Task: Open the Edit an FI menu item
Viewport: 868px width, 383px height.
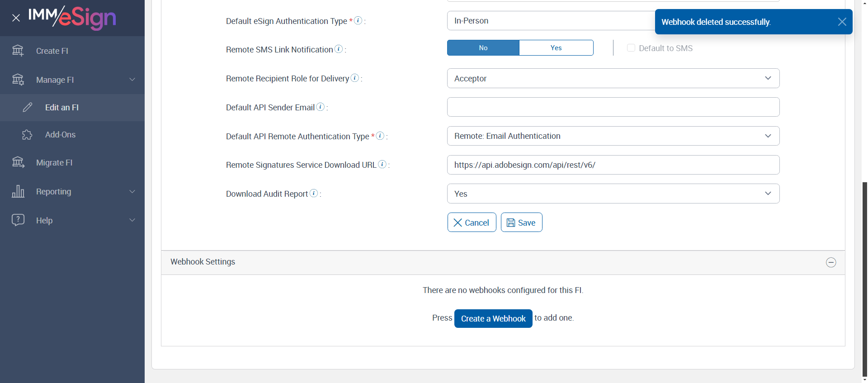Action: click(x=62, y=108)
